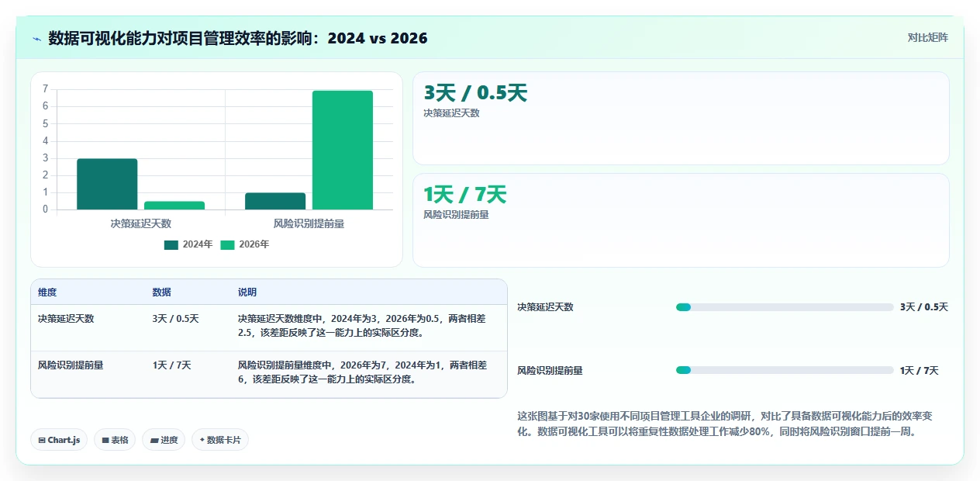
Task: Click the description mentioning 两者相差2.5
Action: 362,326
